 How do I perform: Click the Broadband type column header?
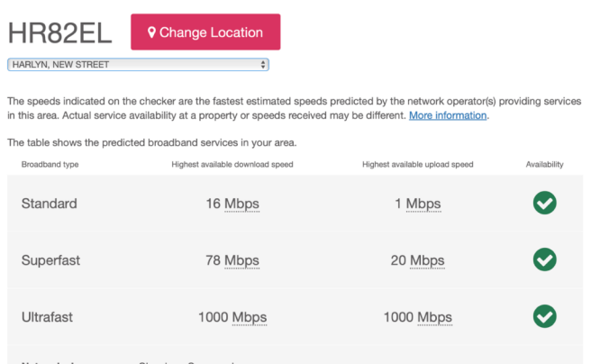[50, 165]
